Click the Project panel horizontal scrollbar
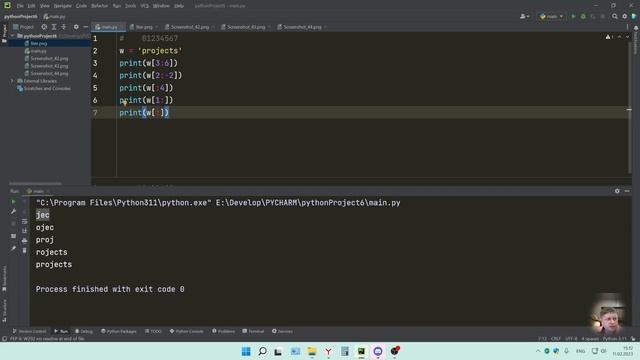Viewport: 640px width, 360px height. 35,184
